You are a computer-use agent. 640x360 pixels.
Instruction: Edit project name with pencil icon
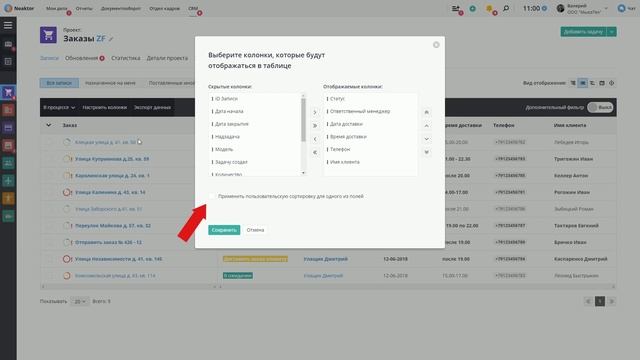tap(111, 39)
